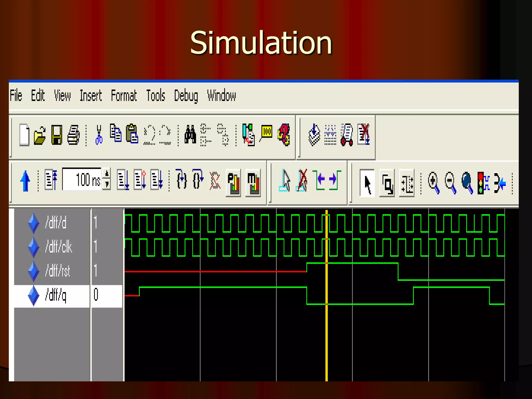The width and height of the screenshot is (532, 399).
Task: Click the New file icon
Action: click(x=24, y=135)
